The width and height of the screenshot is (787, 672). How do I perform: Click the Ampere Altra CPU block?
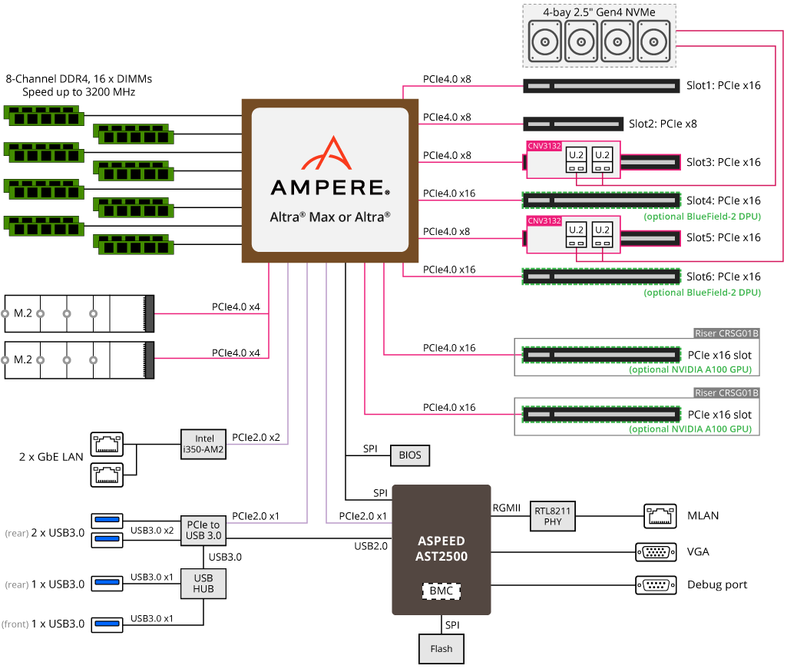[x=330, y=180]
